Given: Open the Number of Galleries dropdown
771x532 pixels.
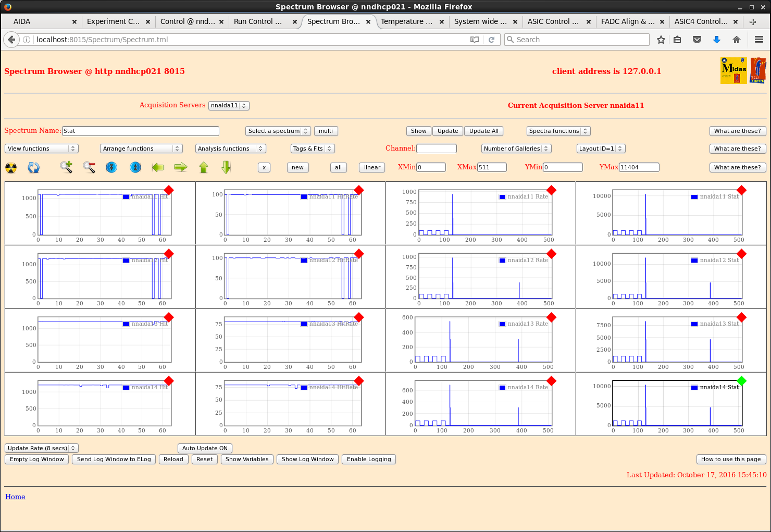Looking at the screenshot, I should pos(516,149).
